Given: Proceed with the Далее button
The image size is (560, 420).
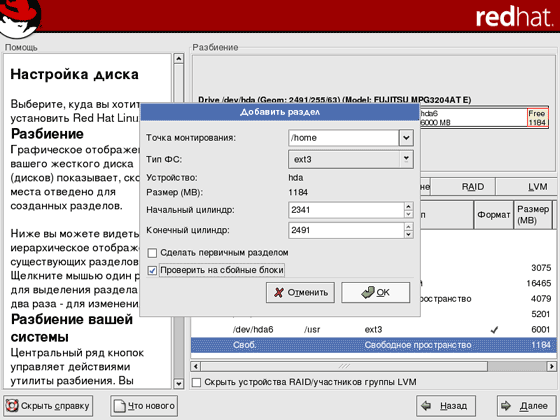Looking at the screenshot, I should click(x=527, y=406).
